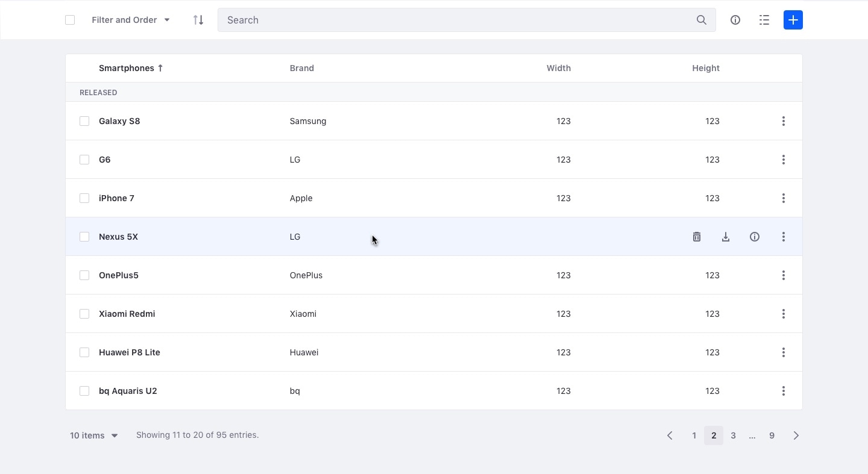Screen dimensions: 868x474
Task: Focus the Search input field
Action: click(458, 20)
